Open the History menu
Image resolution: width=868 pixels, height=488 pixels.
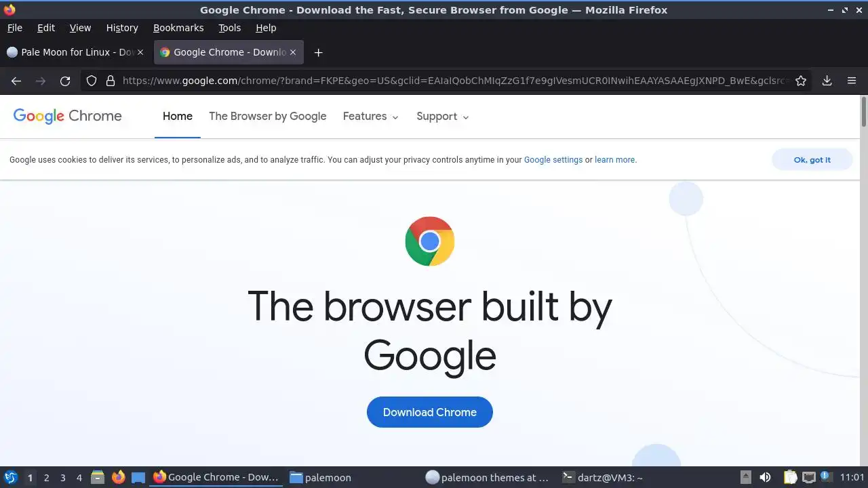(122, 28)
